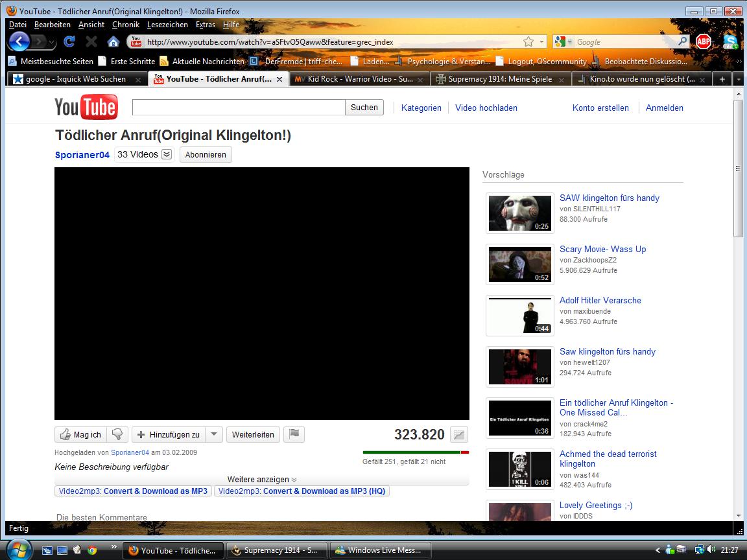This screenshot has width=747, height=560.
Task: Click the Hinzufügen zu button
Action: click(x=169, y=434)
